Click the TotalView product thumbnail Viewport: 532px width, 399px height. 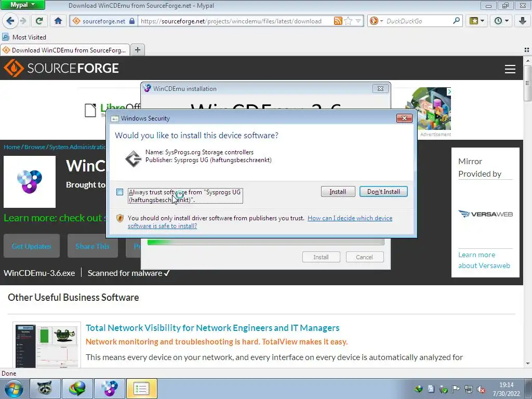point(47,345)
